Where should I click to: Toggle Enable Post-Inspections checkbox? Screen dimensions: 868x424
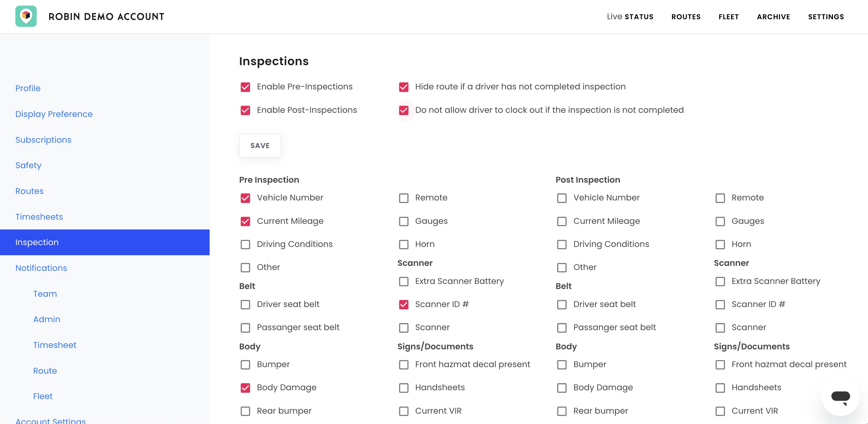pyautogui.click(x=245, y=110)
